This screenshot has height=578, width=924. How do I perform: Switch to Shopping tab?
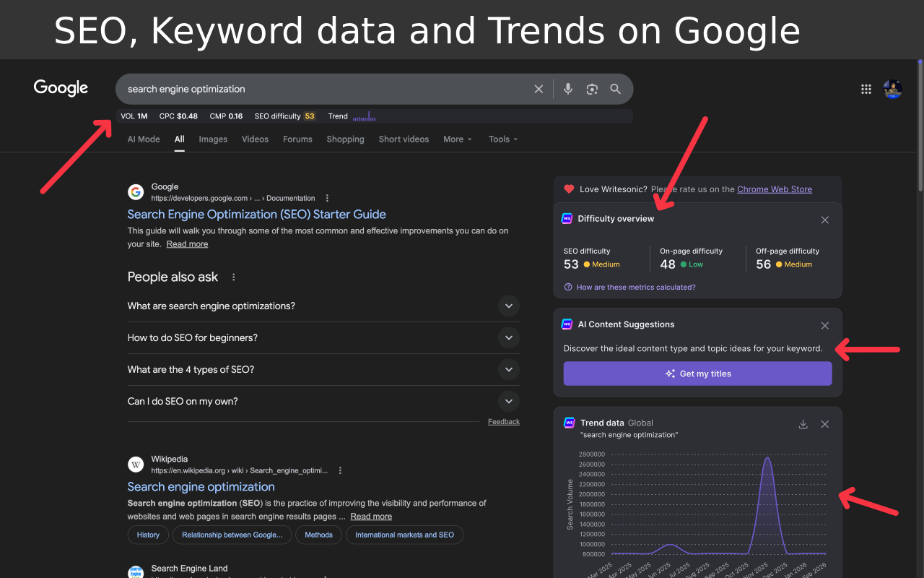click(345, 139)
